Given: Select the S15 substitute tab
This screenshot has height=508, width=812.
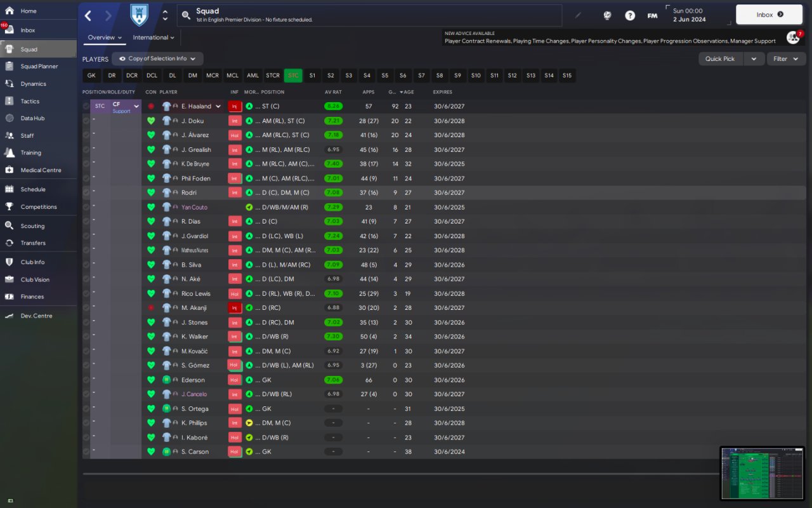Looking at the screenshot, I should click(567, 76).
